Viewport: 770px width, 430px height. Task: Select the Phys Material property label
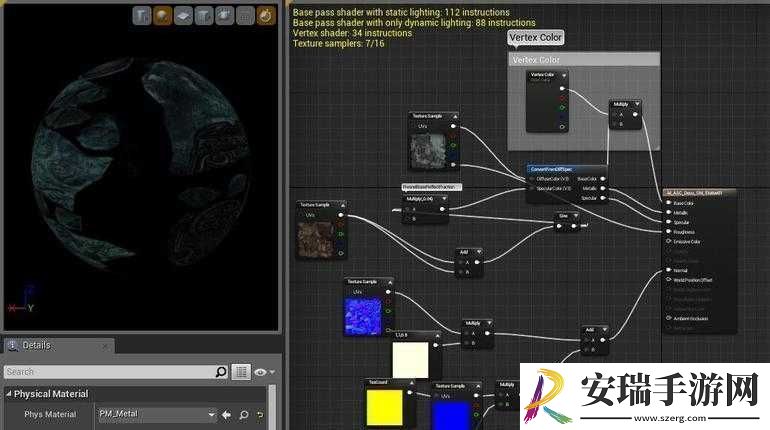click(50, 415)
